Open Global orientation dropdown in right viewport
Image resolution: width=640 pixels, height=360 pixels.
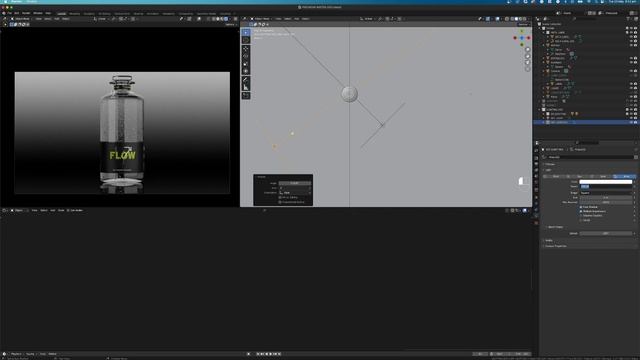click(x=367, y=19)
